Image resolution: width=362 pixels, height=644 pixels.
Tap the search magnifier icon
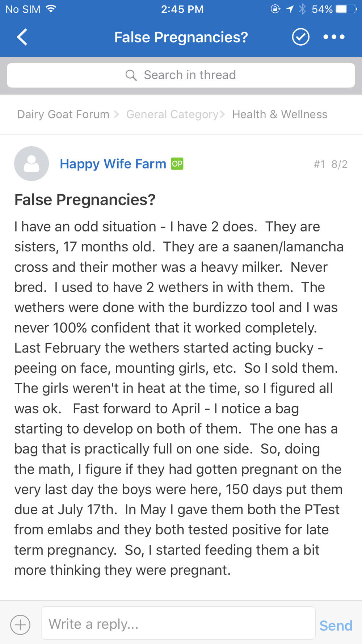[131, 75]
